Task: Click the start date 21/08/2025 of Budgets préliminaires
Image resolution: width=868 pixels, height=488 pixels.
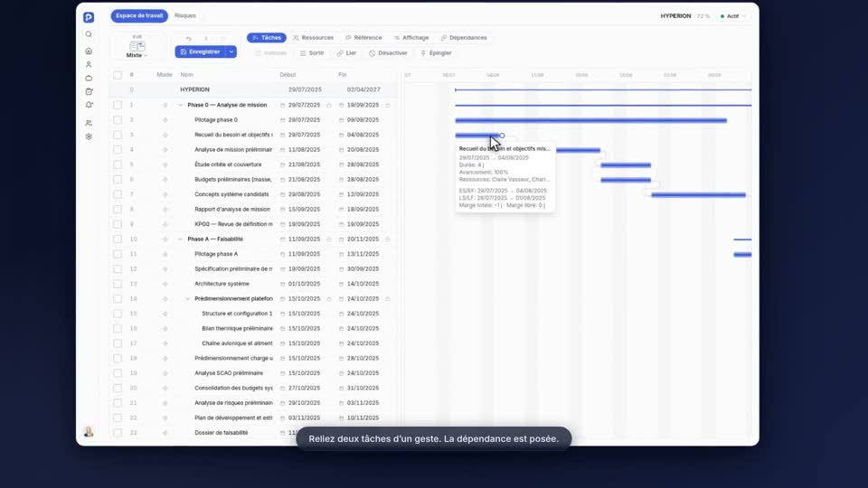Action: tap(304, 179)
